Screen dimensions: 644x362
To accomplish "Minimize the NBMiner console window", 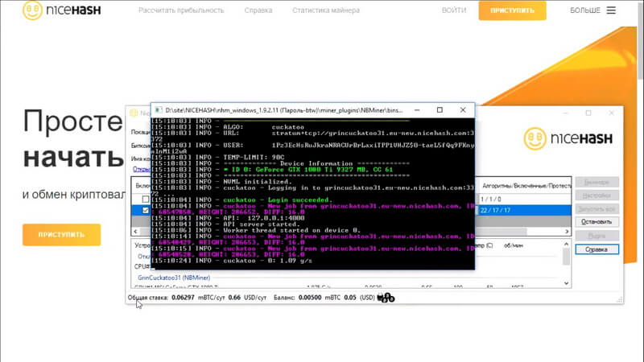I will [417, 110].
